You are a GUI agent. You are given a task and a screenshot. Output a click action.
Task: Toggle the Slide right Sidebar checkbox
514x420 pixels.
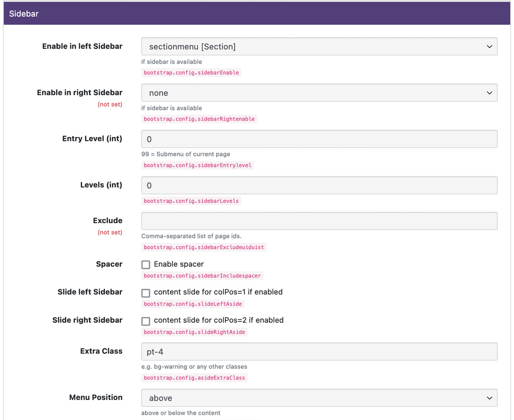(x=146, y=321)
